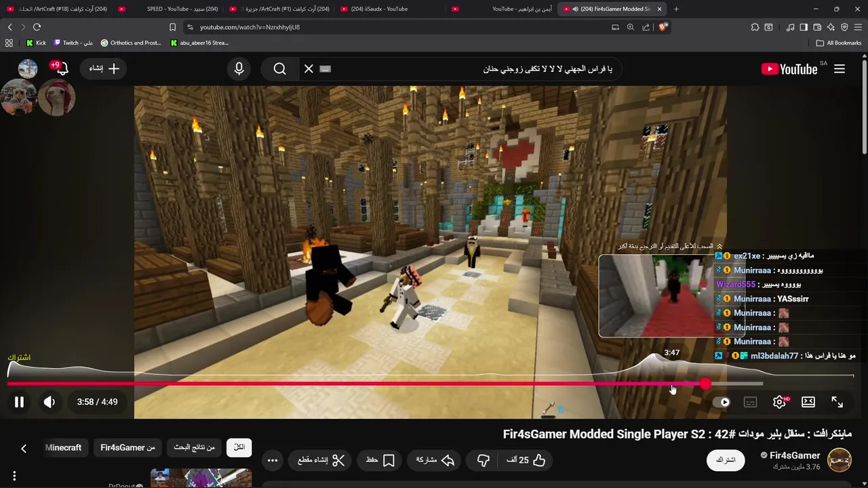Screen dimensions: 868x488
Task: Open the on-screen keyboard icon
Action: (x=325, y=68)
